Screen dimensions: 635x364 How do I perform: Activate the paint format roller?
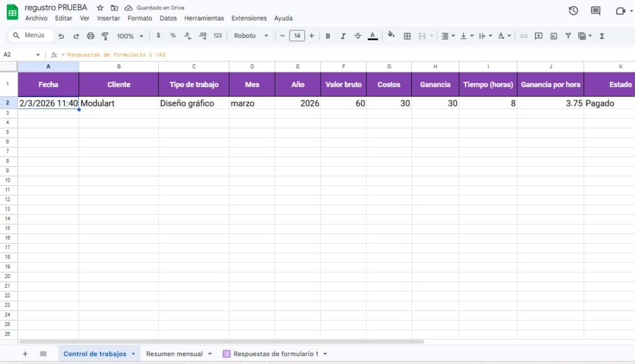click(105, 36)
